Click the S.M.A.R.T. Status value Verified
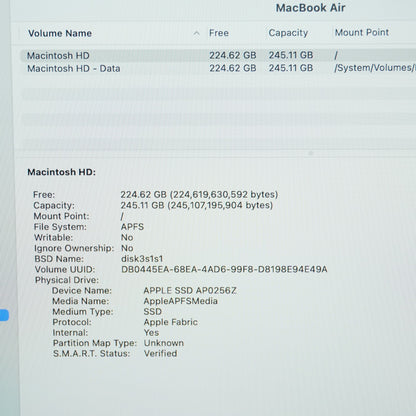 160,354
